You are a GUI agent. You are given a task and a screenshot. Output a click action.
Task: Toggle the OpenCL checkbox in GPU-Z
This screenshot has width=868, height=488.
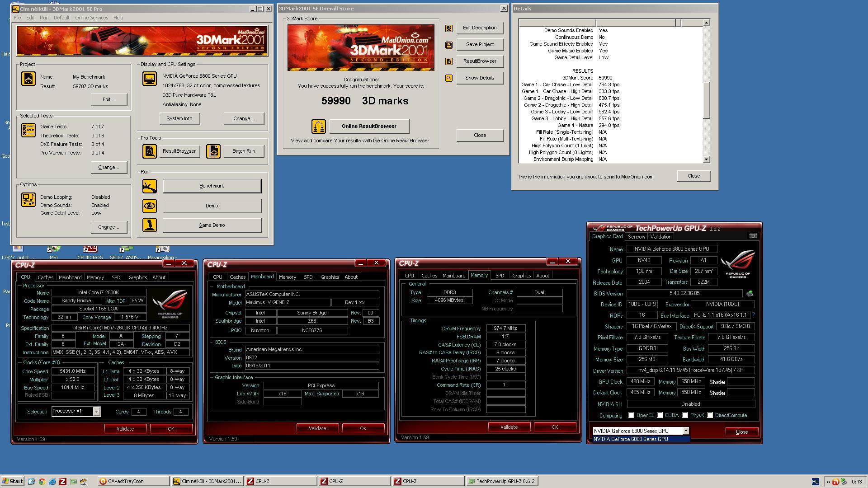(x=632, y=415)
